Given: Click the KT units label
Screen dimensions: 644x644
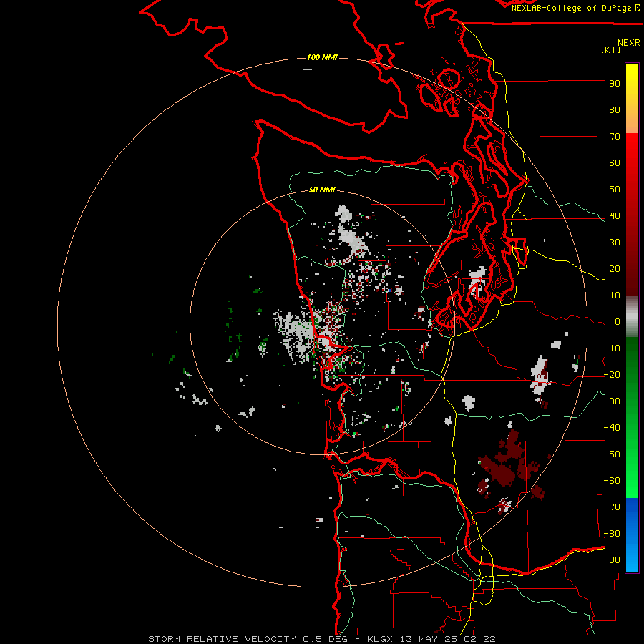Looking at the screenshot, I should click(610, 49).
